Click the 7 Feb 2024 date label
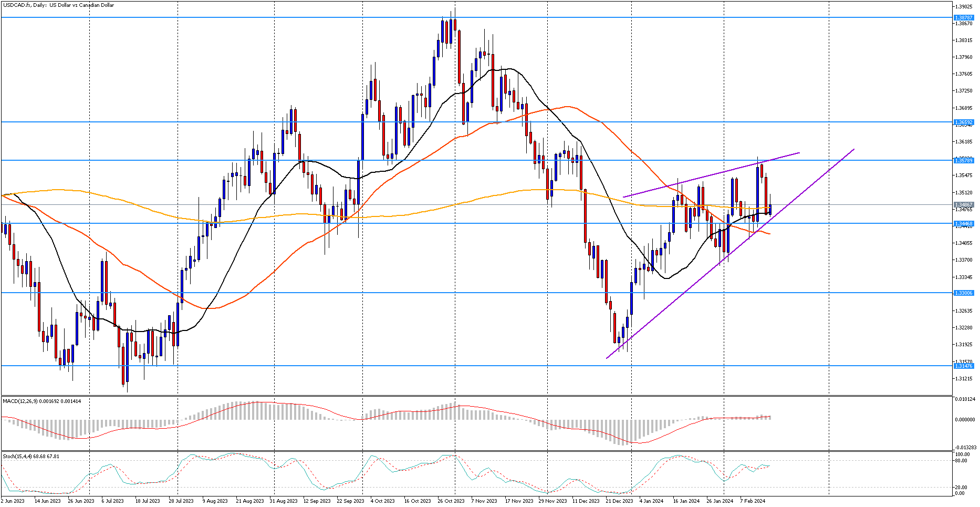 (x=753, y=501)
